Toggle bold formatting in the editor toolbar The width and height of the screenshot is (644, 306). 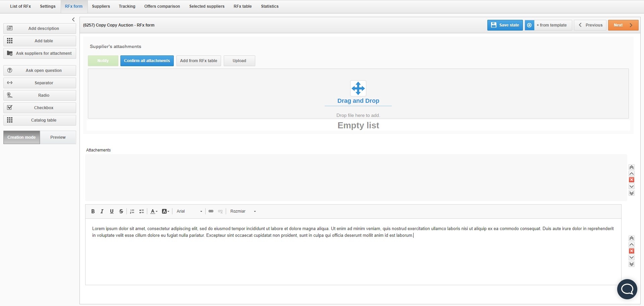(x=93, y=211)
